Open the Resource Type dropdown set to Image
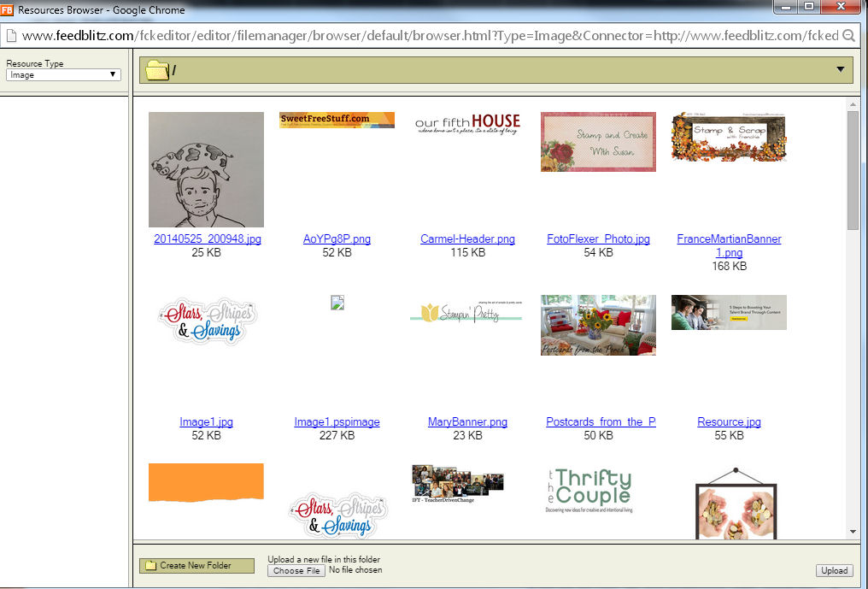The width and height of the screenshot is (868, 589). (63, 75)
